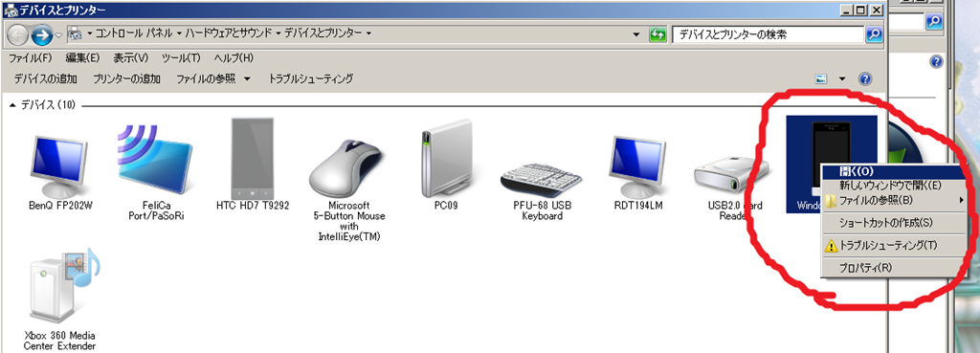
Task: Select the HTC HD7 T9292 phone icon
Action: click(x=252, y=158)
